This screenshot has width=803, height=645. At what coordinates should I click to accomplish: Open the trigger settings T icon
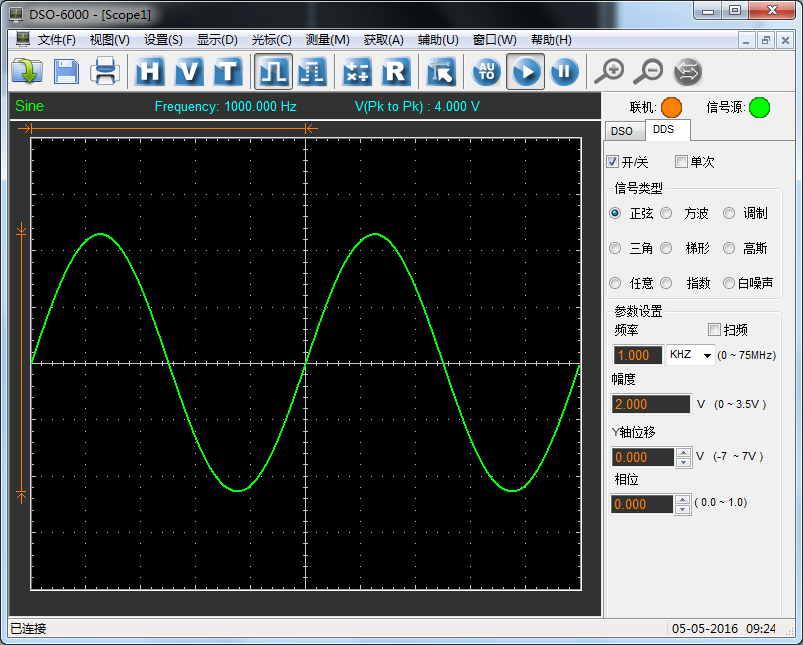[228, 71]
